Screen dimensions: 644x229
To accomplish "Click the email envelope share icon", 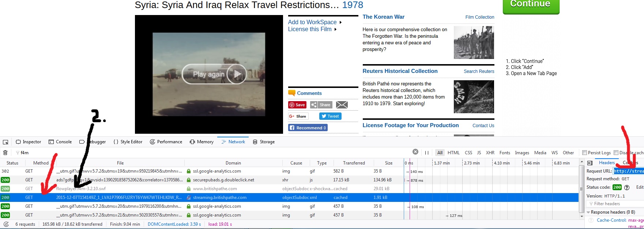I will [x=342, y=105].
